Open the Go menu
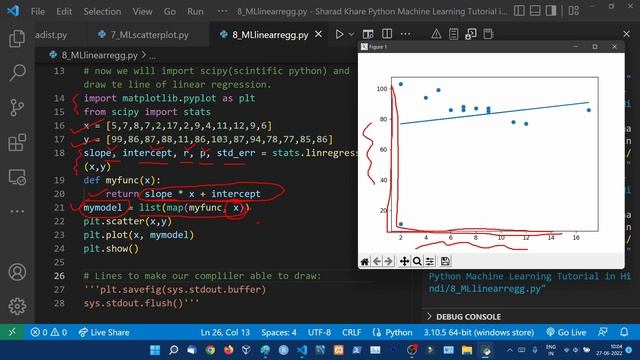The width and height of the screenshot is (640, 360). tap(170, 11)
